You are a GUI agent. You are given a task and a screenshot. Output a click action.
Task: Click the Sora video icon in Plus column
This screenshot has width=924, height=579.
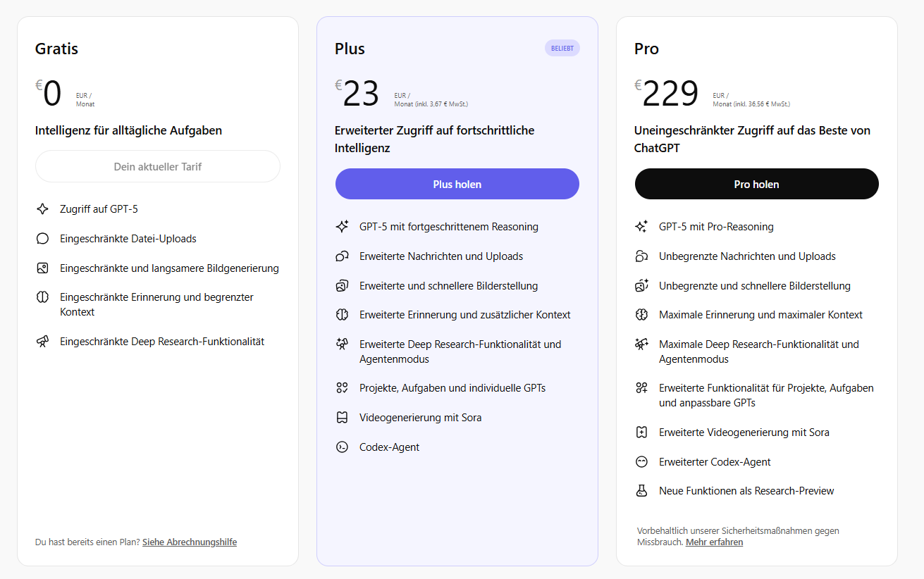click(343, 417)
